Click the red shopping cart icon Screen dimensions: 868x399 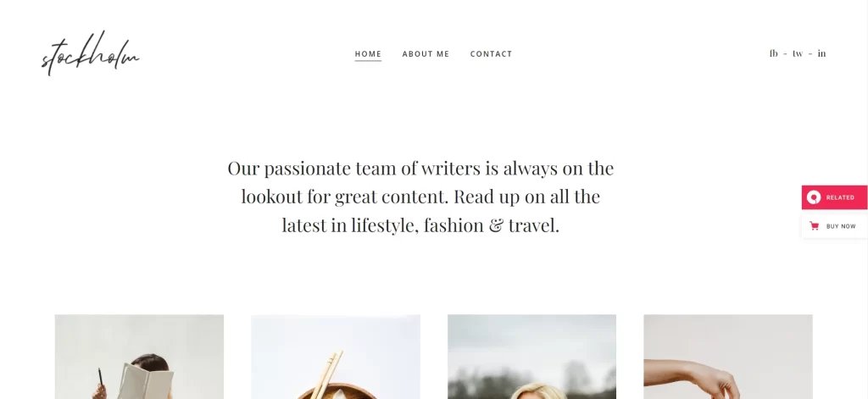tap(814, 226)
